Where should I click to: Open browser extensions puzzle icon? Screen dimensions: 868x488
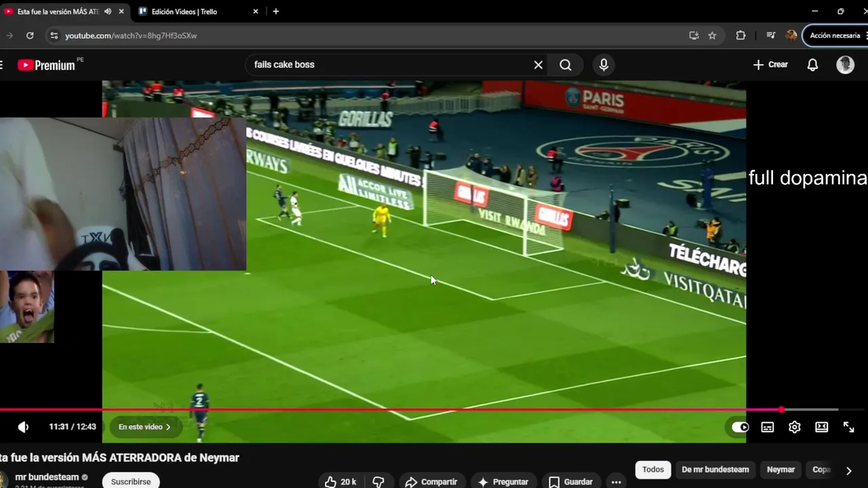741,35
